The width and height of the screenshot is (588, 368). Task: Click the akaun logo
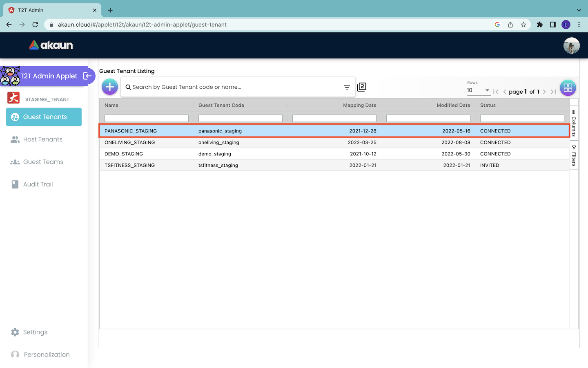51,45
